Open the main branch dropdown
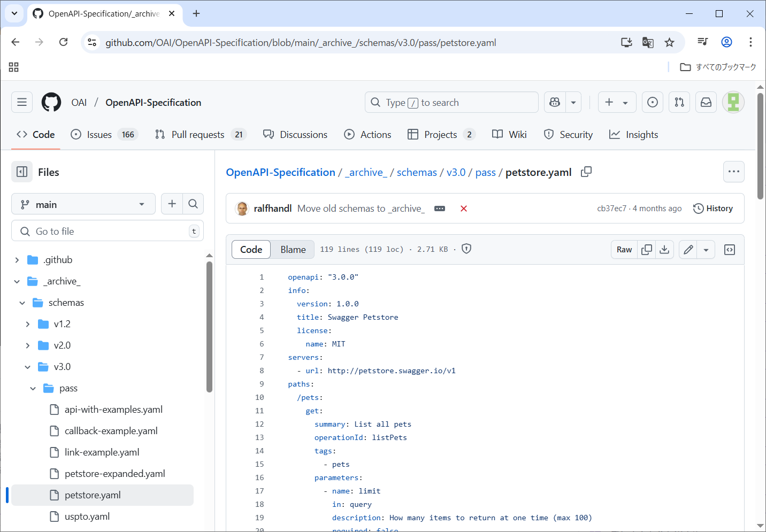Viewport: 766px width, 532px height. (x=83, y=204)
